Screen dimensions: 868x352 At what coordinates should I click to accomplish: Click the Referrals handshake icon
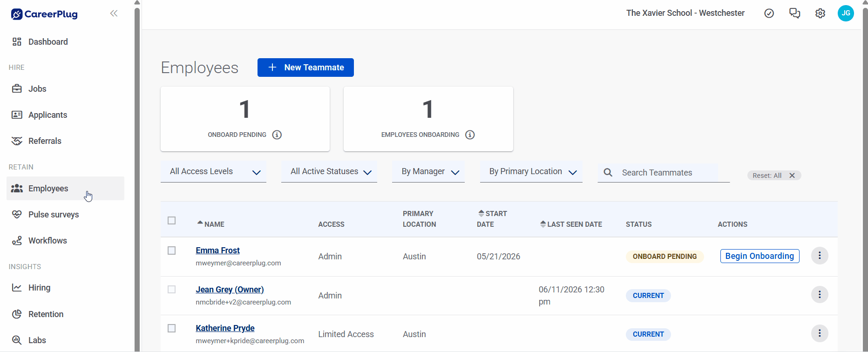[17, 141]
